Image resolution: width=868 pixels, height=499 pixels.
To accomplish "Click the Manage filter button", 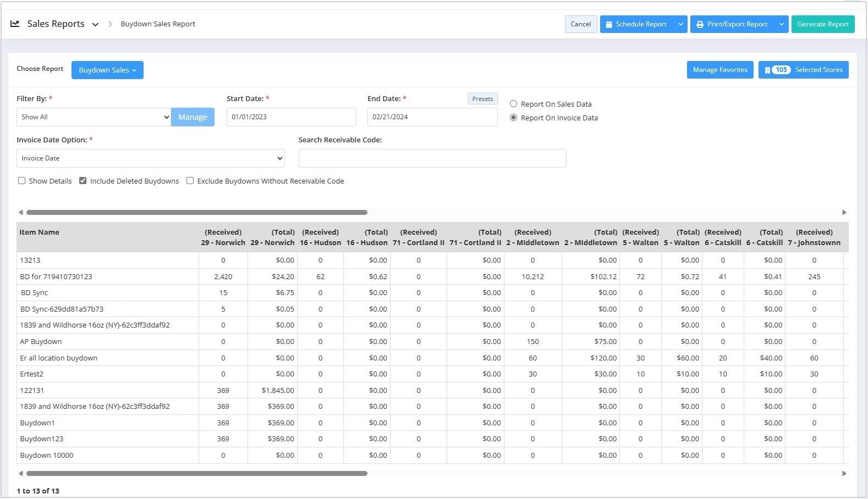I will tap(193, 117).
